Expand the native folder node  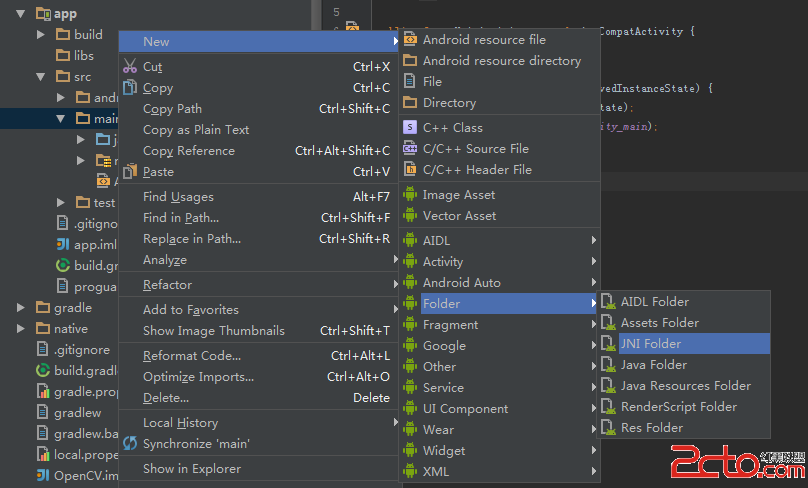click(21, 329)
